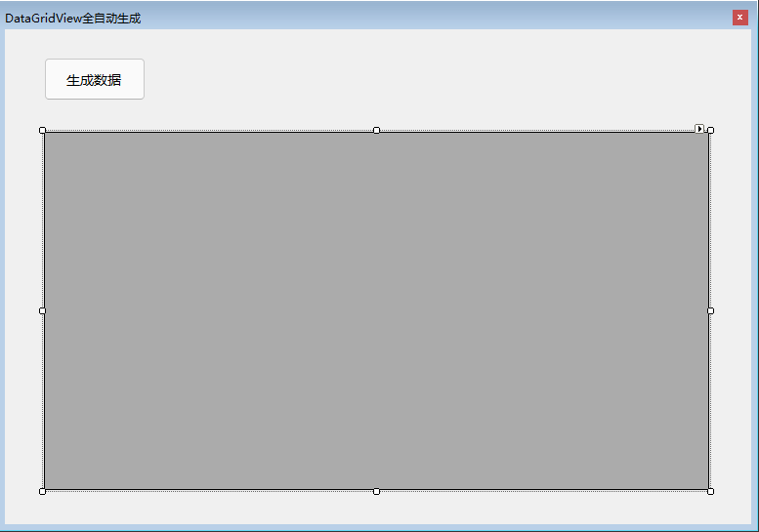Select the top-left resize handle of grid
The width and height of the screenshot is (759, 532).
tap(43, 130)
